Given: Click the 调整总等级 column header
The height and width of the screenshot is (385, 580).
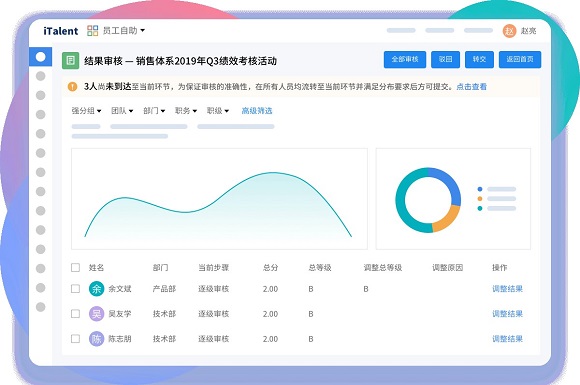Looking at the screenshot, I should point(382,267).
